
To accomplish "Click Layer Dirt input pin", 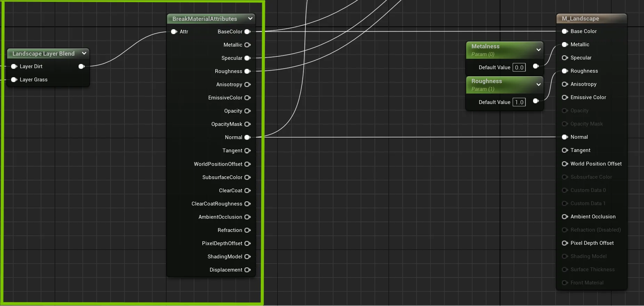I will click(14, 66).
